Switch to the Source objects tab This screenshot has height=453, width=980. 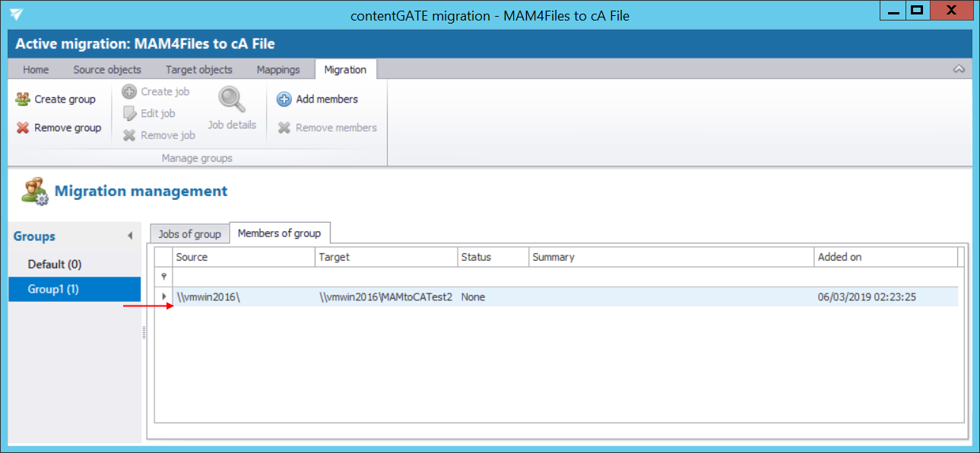coord(107,69)
